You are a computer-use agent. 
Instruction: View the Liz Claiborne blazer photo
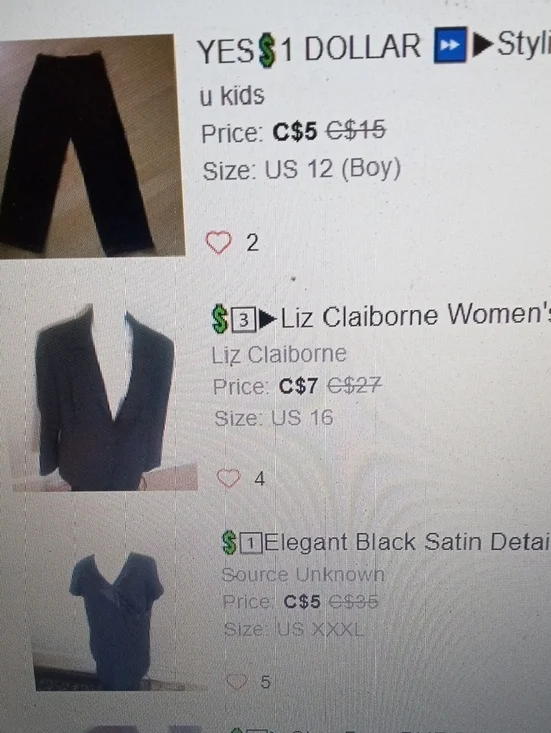tap(105, 398)
